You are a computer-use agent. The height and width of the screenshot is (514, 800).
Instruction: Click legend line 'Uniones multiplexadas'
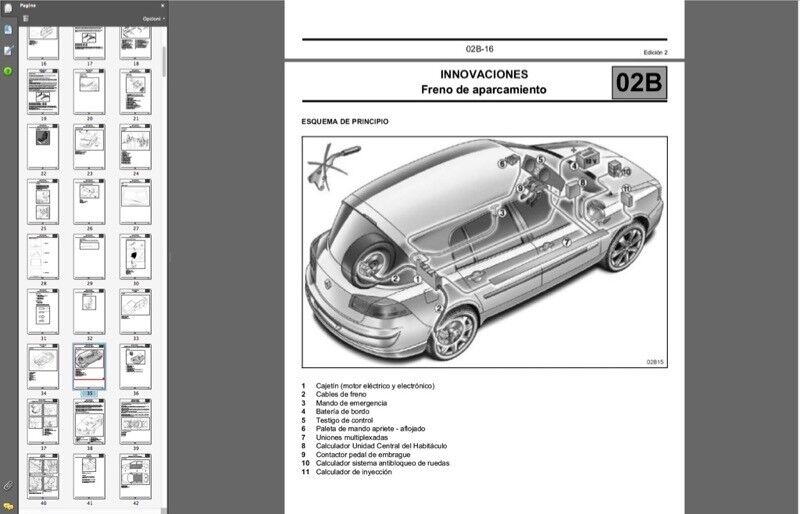pos(352,437)
